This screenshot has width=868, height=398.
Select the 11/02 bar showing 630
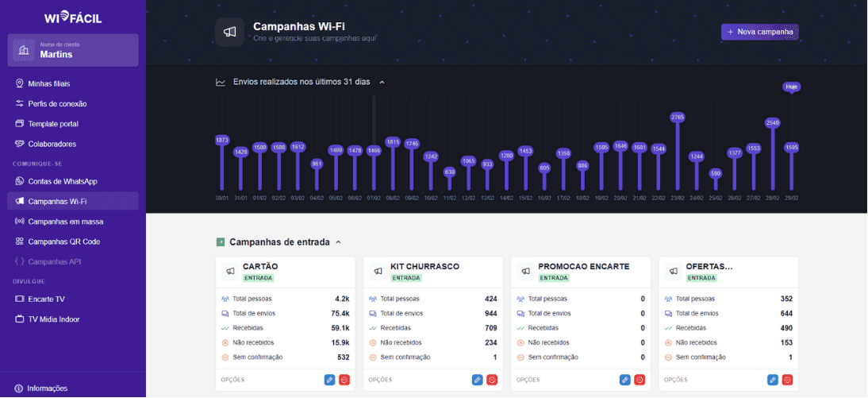[x=450, y=180]
